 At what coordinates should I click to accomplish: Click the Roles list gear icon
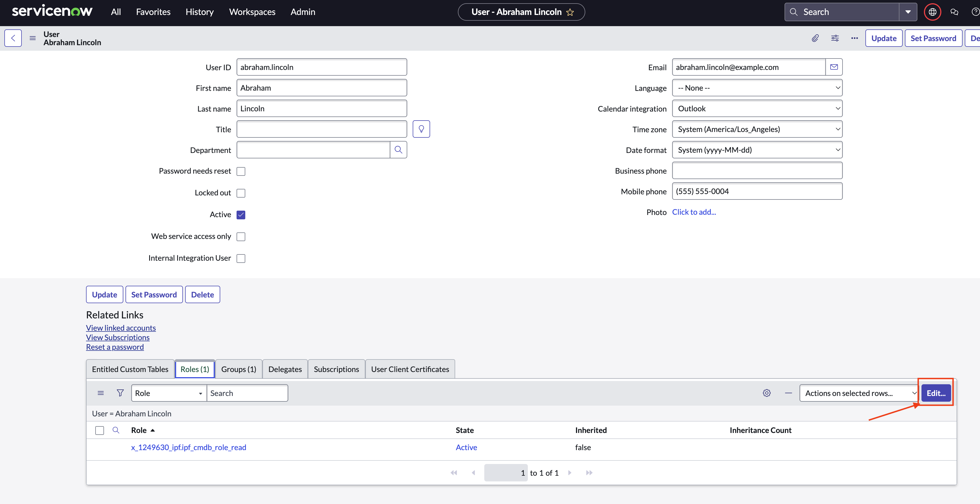[x=767, y=393]
